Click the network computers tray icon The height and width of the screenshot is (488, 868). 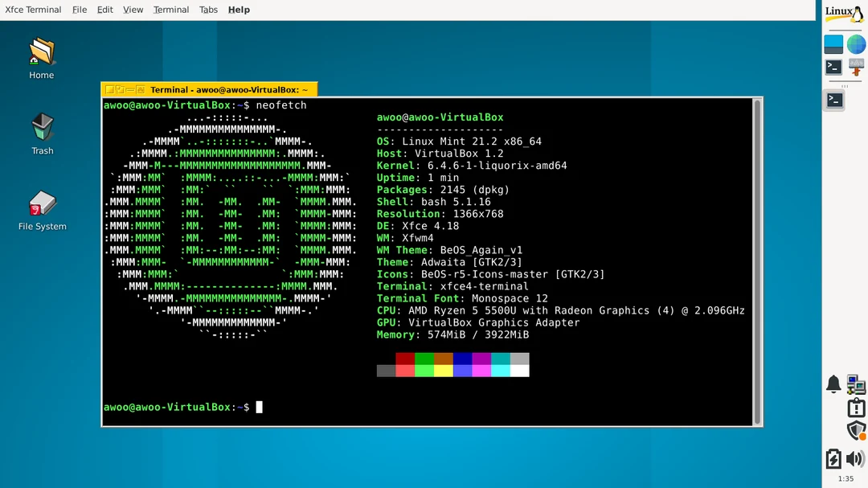[855, 384]
